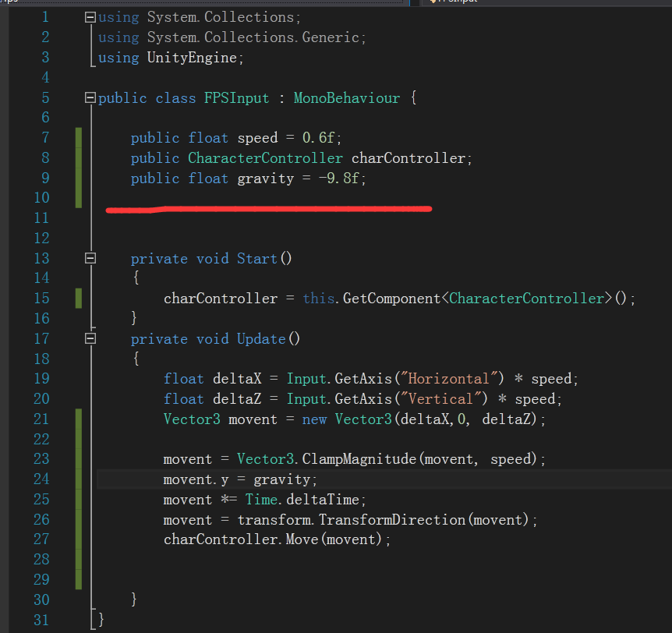Click line number 31
The height and width of the screenshot is (633, 672).
(x=41, y=621)
